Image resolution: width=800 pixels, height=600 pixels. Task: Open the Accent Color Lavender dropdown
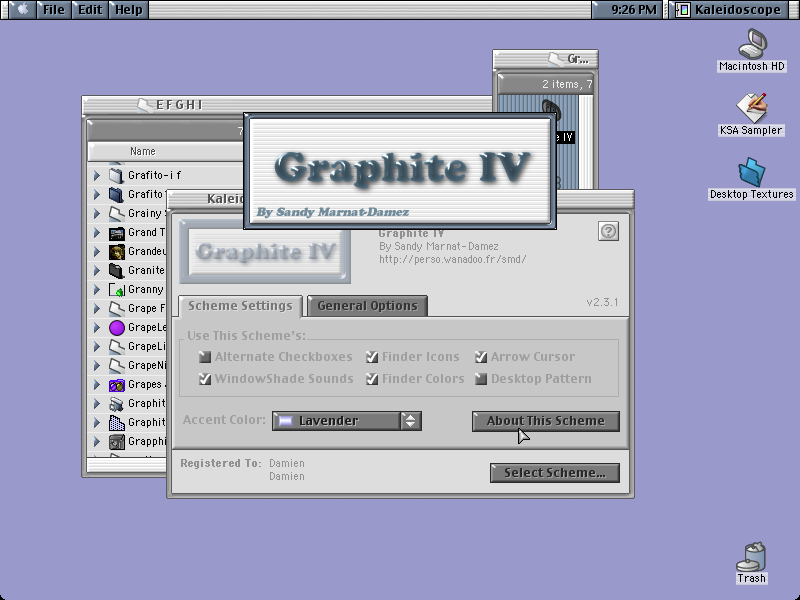point(346,421)
